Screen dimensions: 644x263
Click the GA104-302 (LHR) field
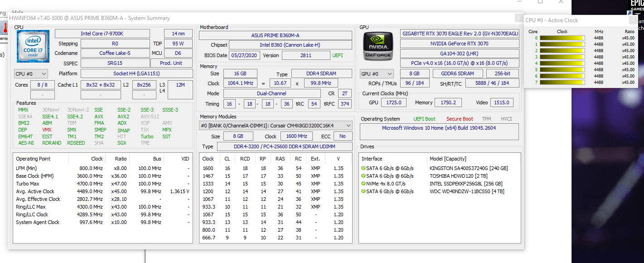(x=460, y=54)
